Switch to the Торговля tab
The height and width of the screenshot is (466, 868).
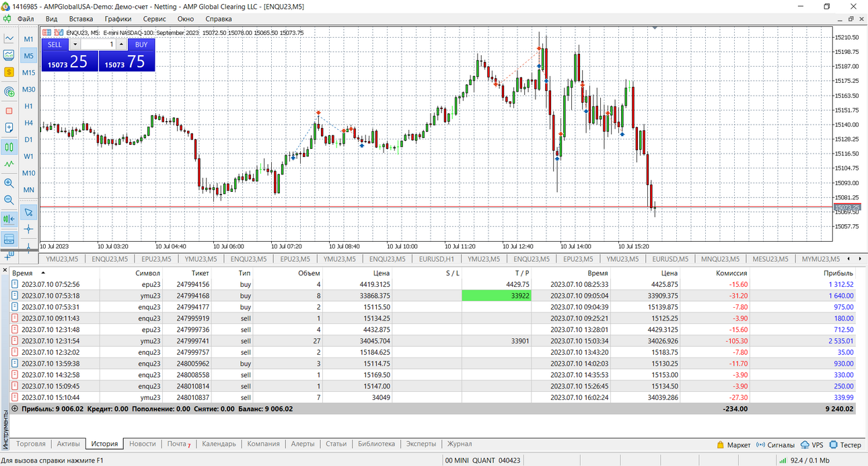coord(31,444)
